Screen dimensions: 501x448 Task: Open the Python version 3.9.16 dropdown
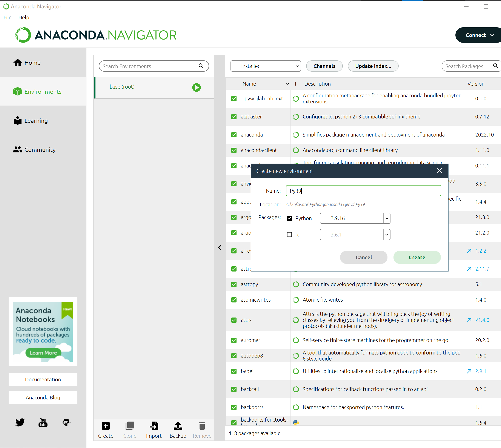pyautogui.click(x=355, y=218)
